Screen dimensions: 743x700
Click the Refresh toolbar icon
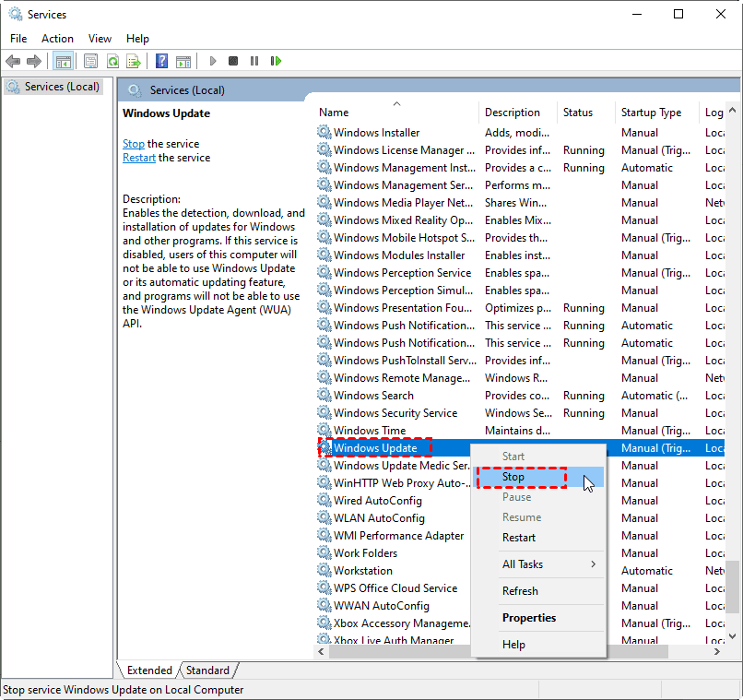(112, 62)
